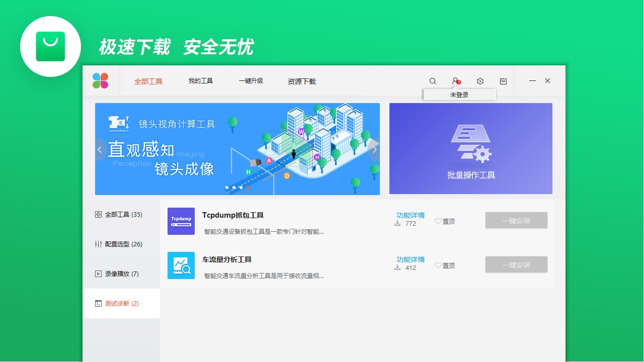Click download count 772

pyautogui.click(x=411, y=224)
